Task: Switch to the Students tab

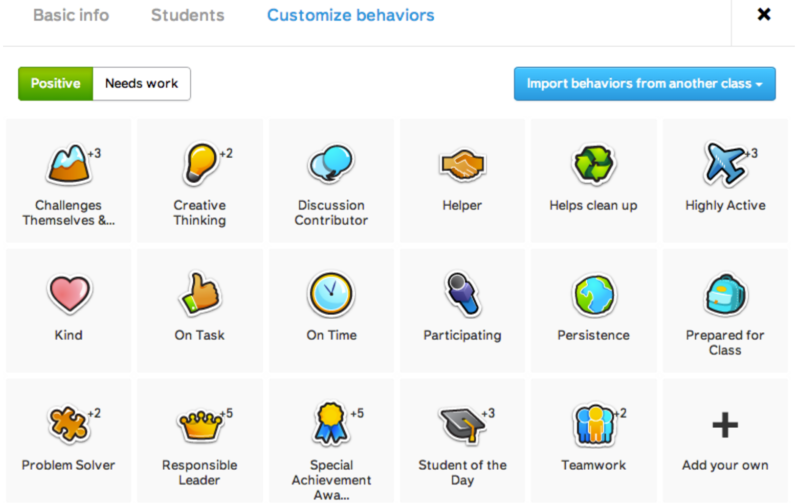Action: (188, 16)
